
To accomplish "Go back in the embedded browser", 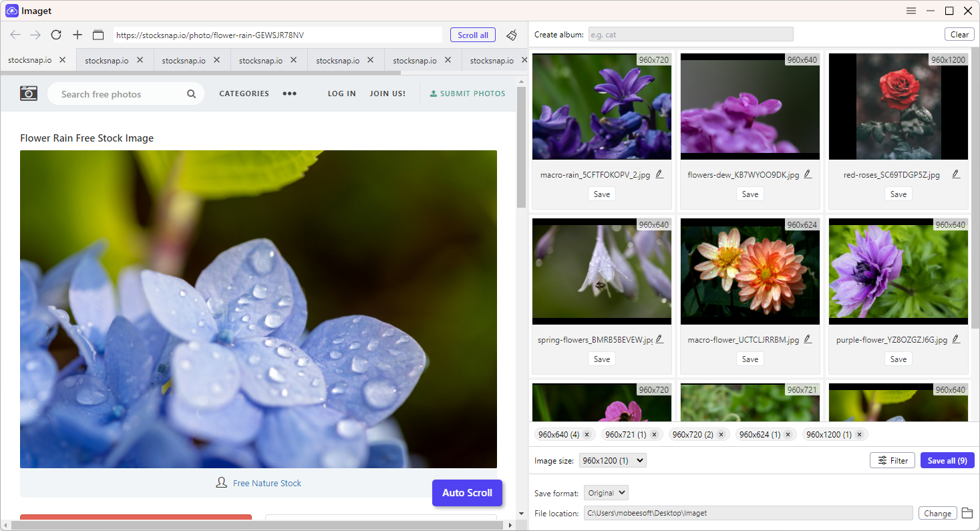I will tap(15, 35).
